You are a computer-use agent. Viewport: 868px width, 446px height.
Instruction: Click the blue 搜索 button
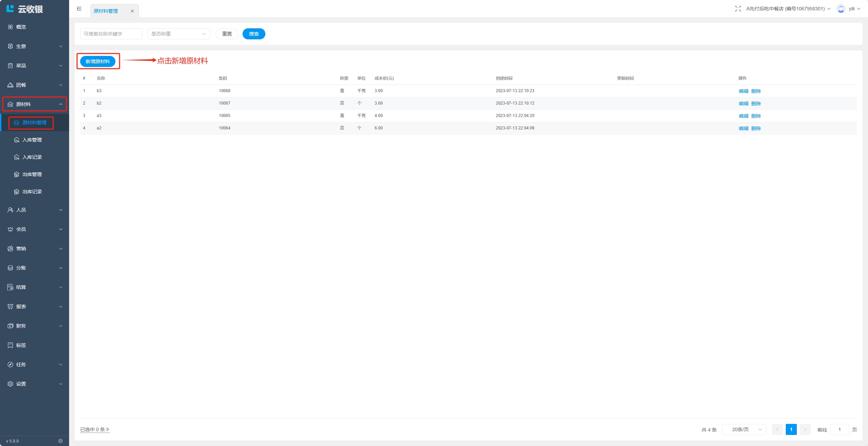coord(254,34)
